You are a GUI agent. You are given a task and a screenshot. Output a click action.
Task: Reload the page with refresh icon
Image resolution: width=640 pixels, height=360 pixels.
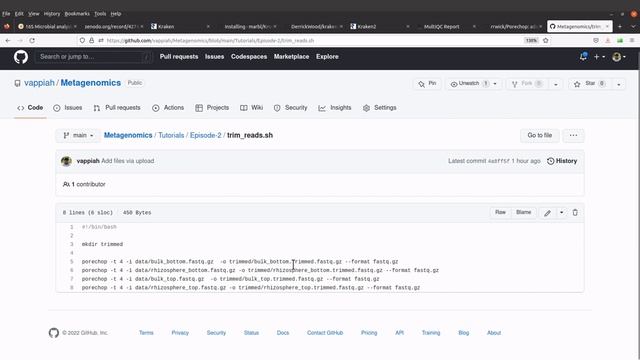point(32,40)
